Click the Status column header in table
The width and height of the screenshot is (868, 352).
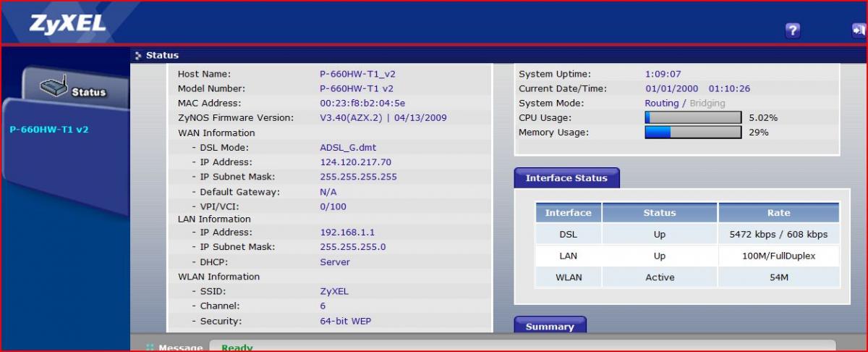(660, 213)
